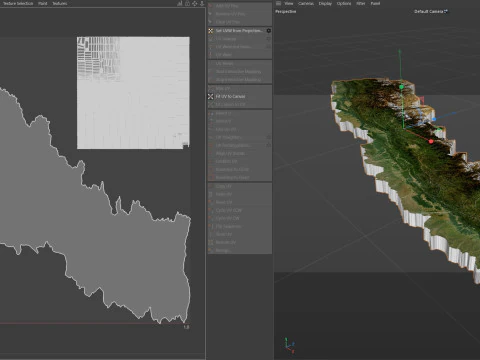Click Stop Interactive Mapping
This screenshot has height=360, width=480.
(240, 79)
